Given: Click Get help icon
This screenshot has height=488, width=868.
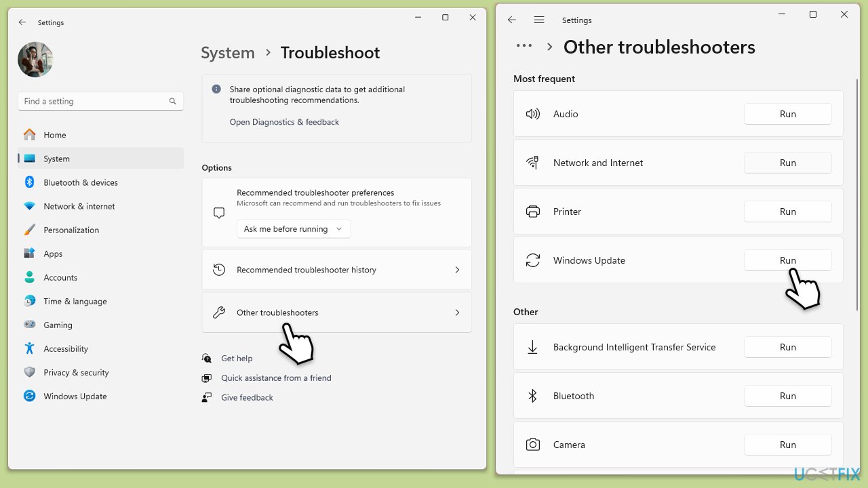Looking at the screenshot, I should pyautogui.click(x=206, y=359).
